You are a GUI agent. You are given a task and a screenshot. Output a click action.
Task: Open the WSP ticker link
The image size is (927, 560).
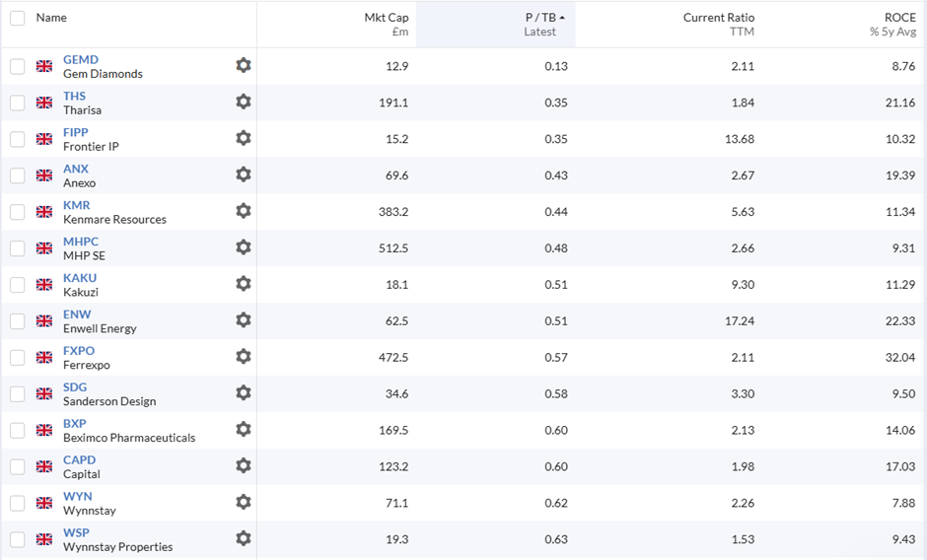[76, 532]
